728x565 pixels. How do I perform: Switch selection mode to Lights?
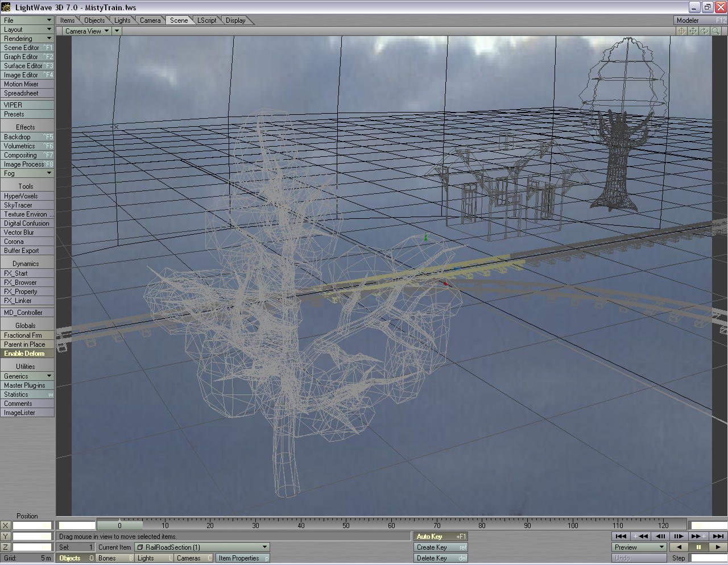click(154, 558)
